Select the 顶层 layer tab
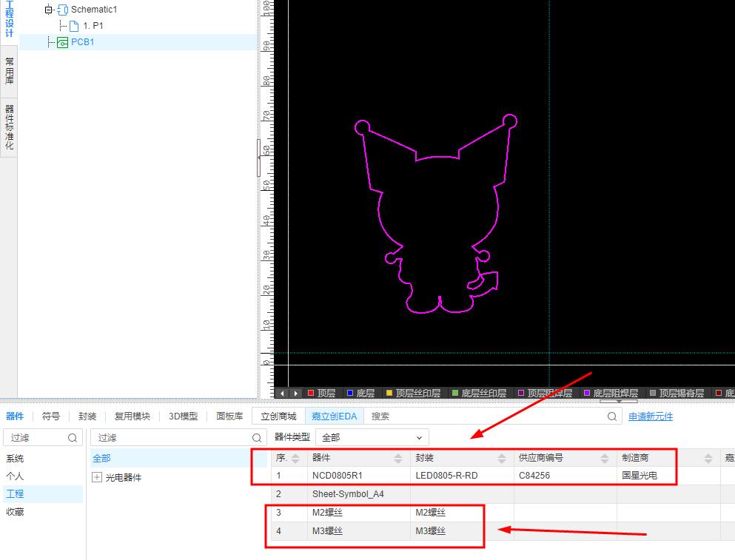735x560 pixels. [321, 393]
